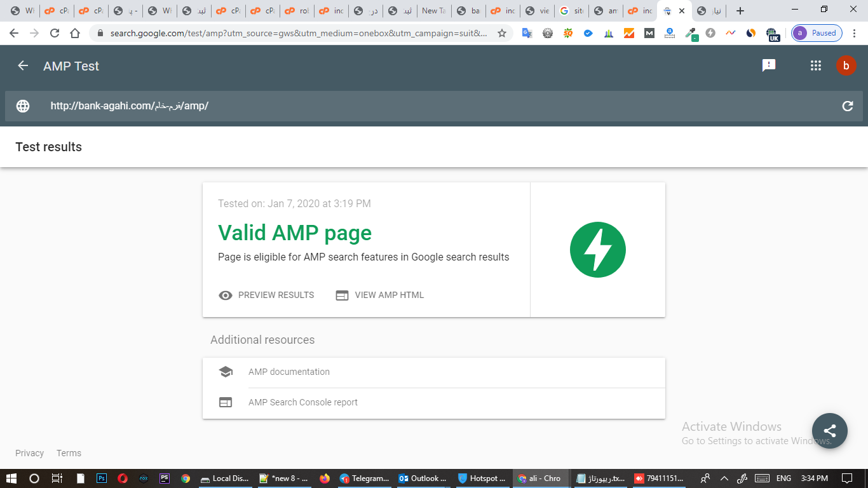This screenshot has width=868, height=488.
Task: Open the SQ SEOquake extension
Action: (x=568, y=33)
